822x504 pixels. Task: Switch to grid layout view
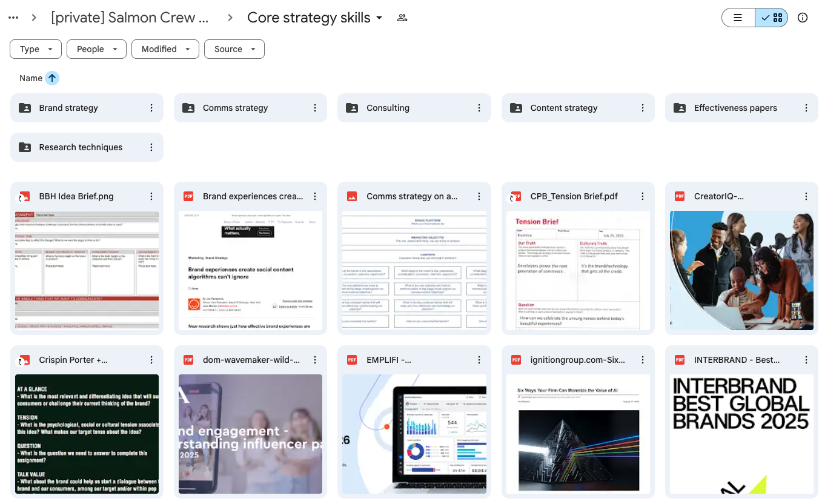click(771, 18)
